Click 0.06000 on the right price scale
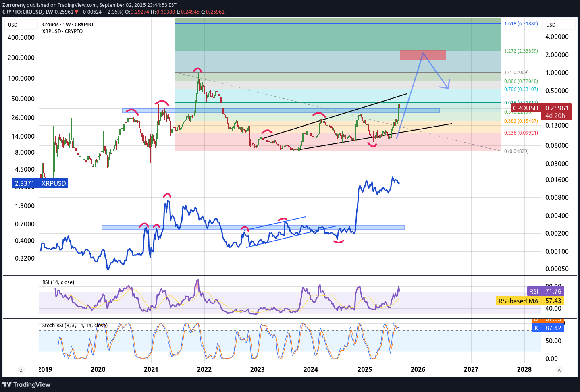This screenshot has height=392, width=580. point(557,145)
